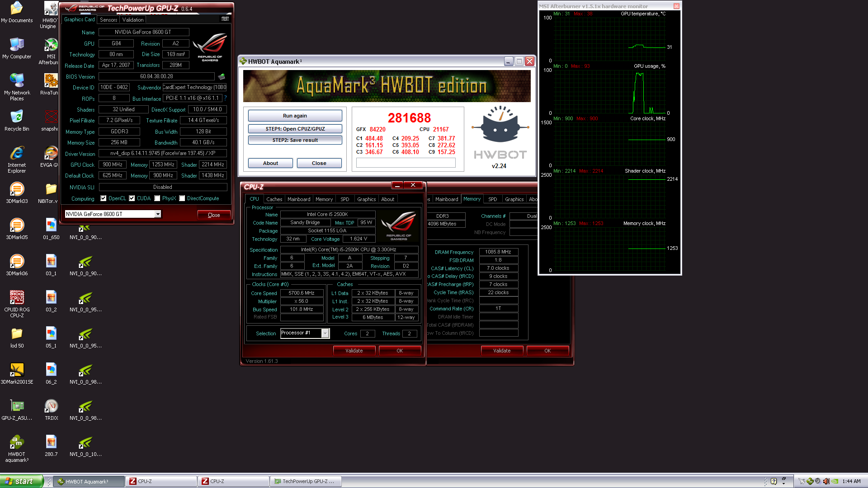Open the 3DMark03 desktop shortcut
Viewport: 868px width, 488px height.
(17, 193)
